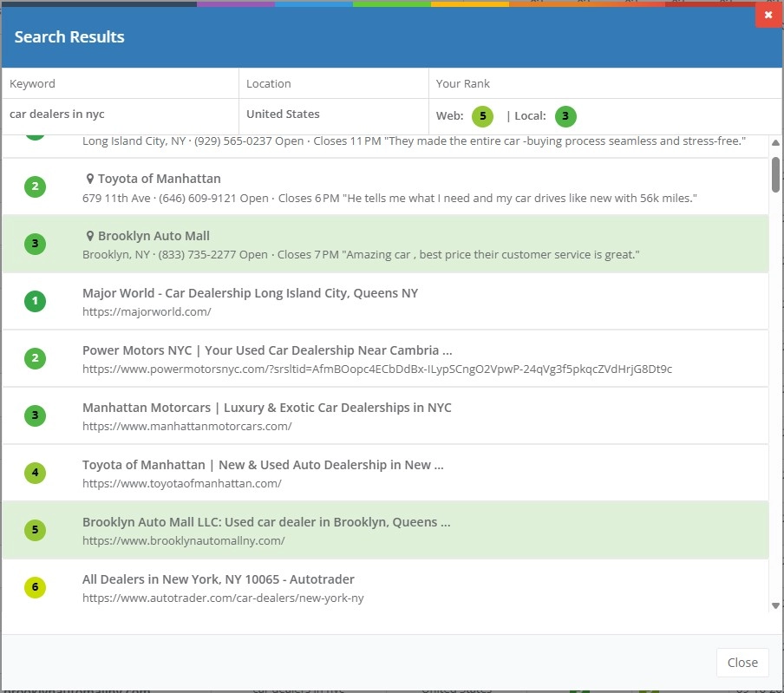The image size is (784, 693).
Task: Click the results list scrollbar thumb
Action: [x=775, y=174]
